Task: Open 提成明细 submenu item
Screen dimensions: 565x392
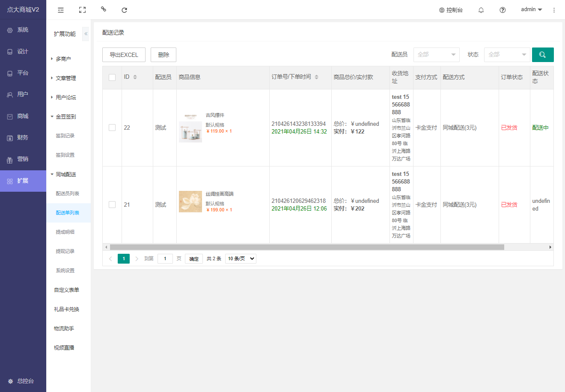Action: pos(65,232)
